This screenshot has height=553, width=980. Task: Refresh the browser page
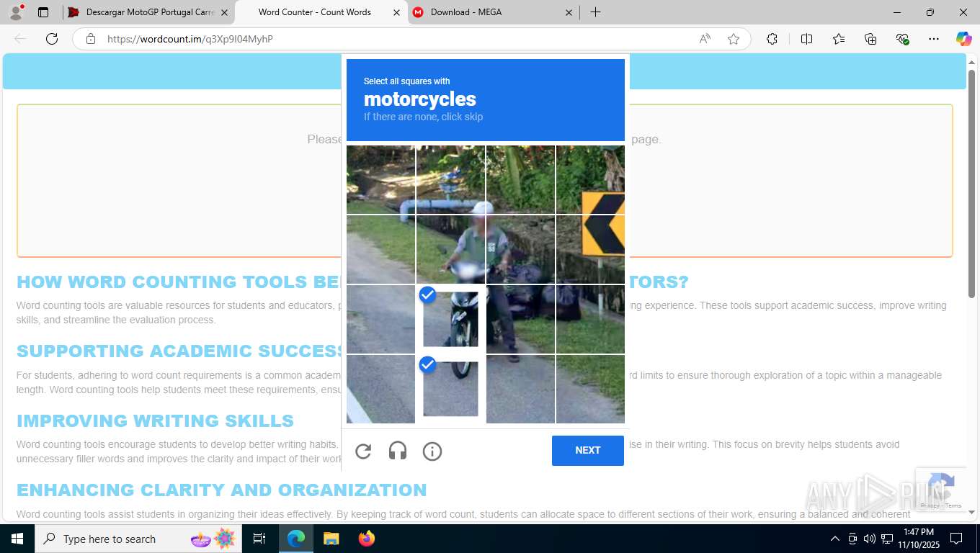click(52, 39)
